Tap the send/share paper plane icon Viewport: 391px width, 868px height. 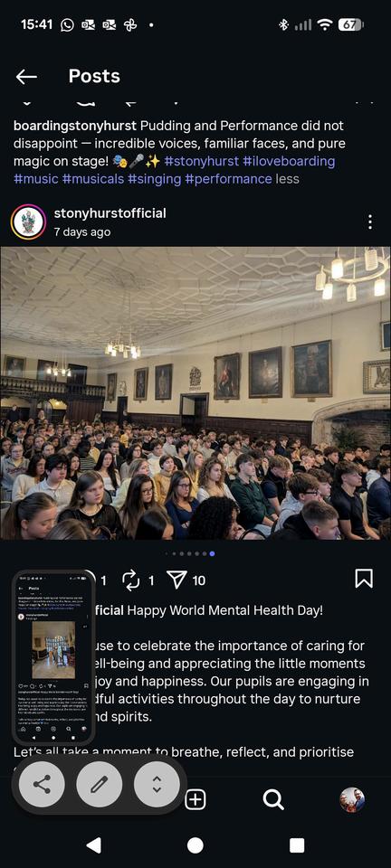point(176,579)
